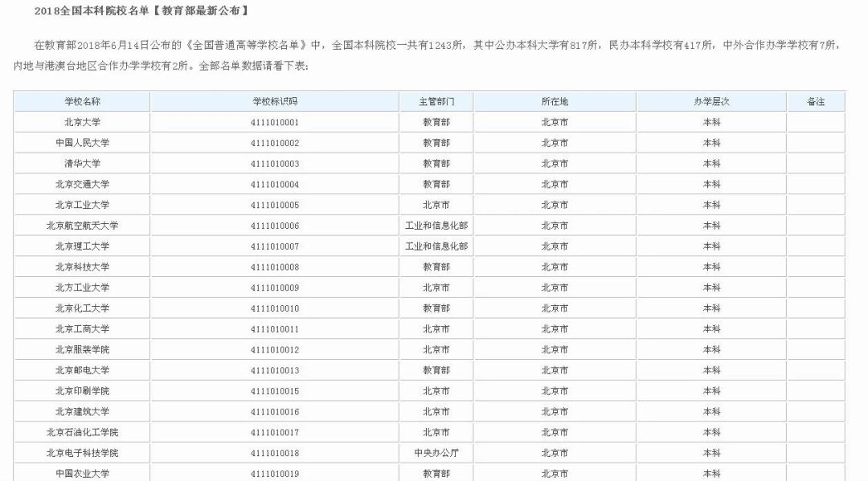Click school code 4111010016
Image resolution: width=868 pixels, height=481 pixels.
tap(275, 411)
